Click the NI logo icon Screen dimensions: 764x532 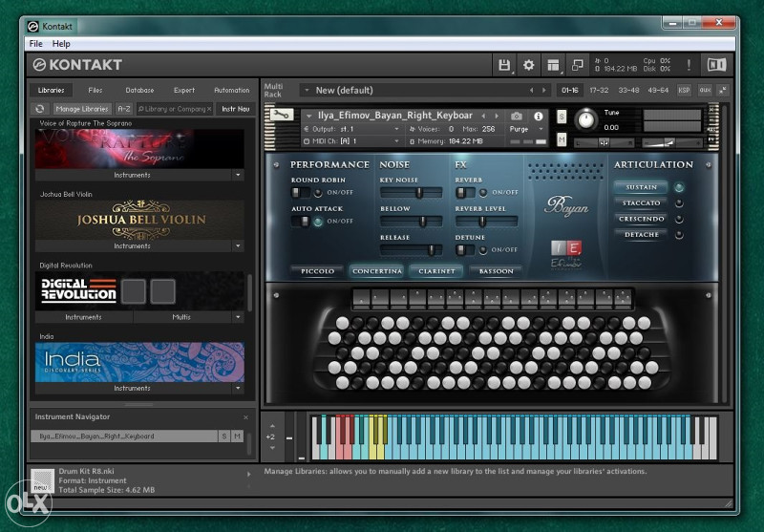point(717,65)
